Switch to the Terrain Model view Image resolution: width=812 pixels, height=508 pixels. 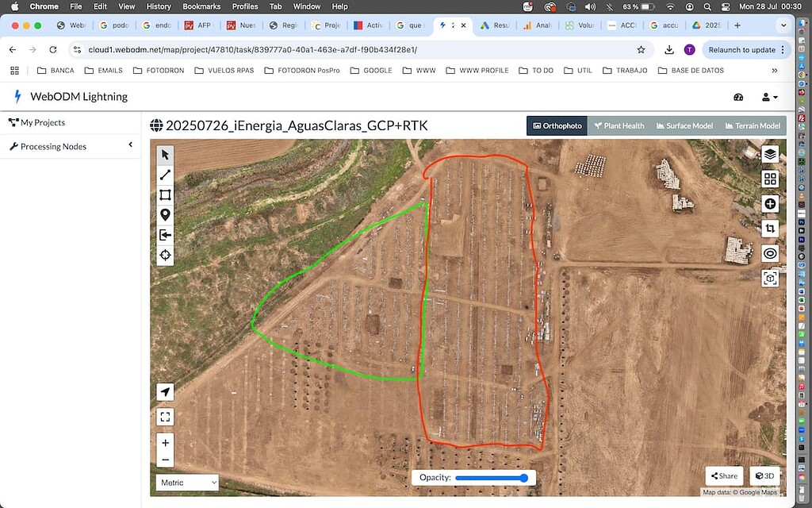pyautogui.click(x=752, y=125)
